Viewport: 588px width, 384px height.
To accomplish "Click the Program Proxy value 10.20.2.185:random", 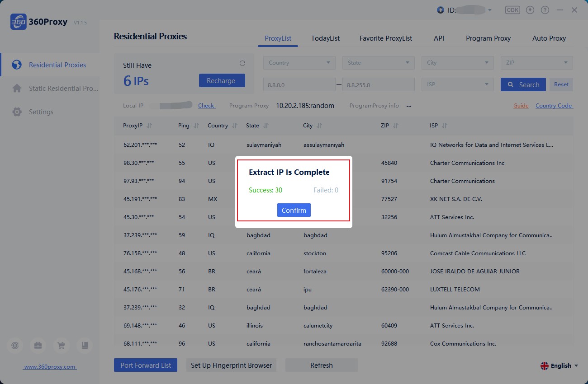I will click(305, 106).
